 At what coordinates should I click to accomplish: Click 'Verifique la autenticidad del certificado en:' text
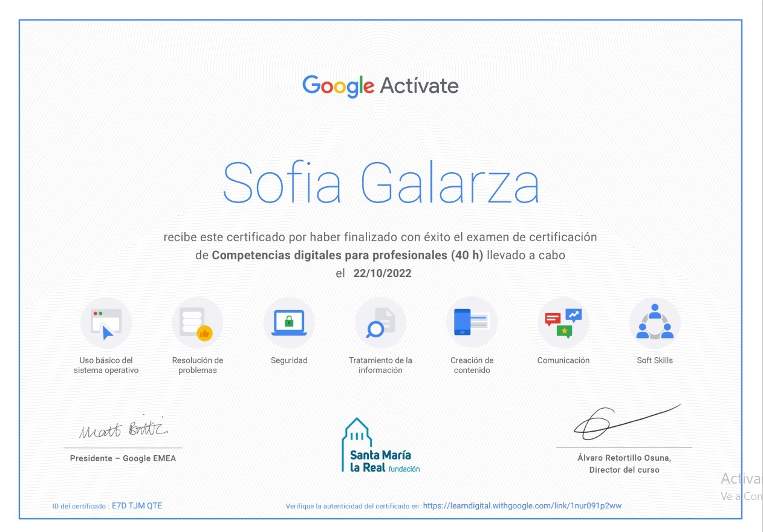353,506
